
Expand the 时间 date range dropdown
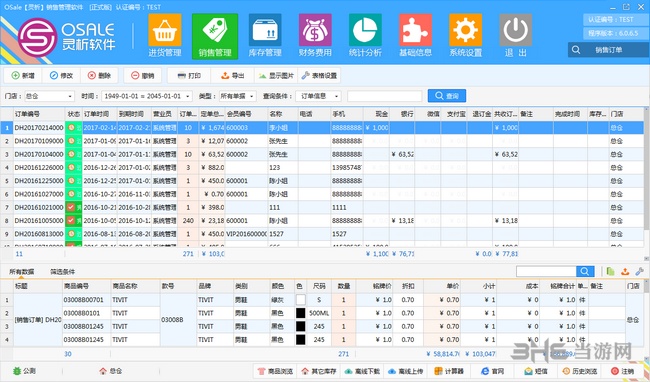188,96
